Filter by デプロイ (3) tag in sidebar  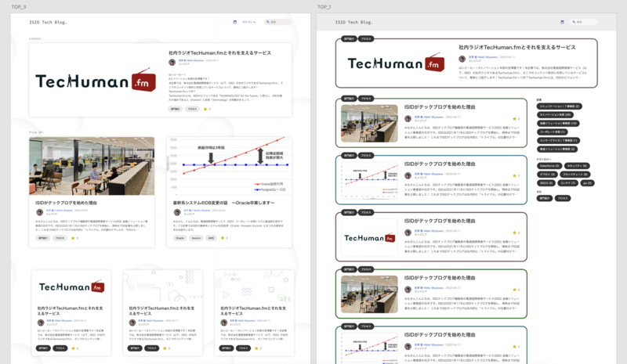pos(546,175)
